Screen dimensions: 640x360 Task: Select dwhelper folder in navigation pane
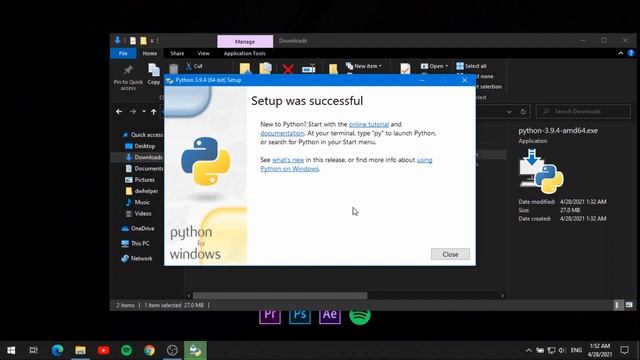pos(142,191)
